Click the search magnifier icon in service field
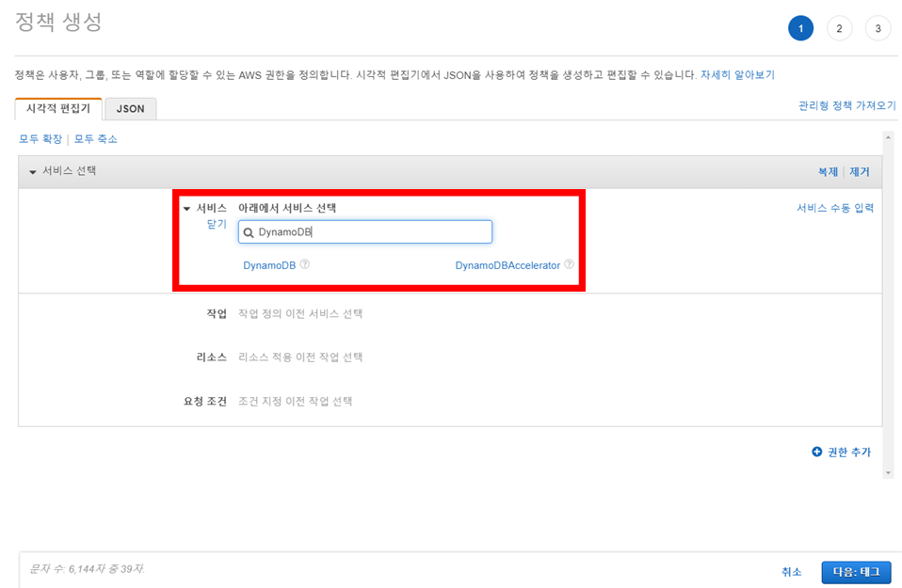Screen dimensions: 902x588 click(x=249, y=232)
